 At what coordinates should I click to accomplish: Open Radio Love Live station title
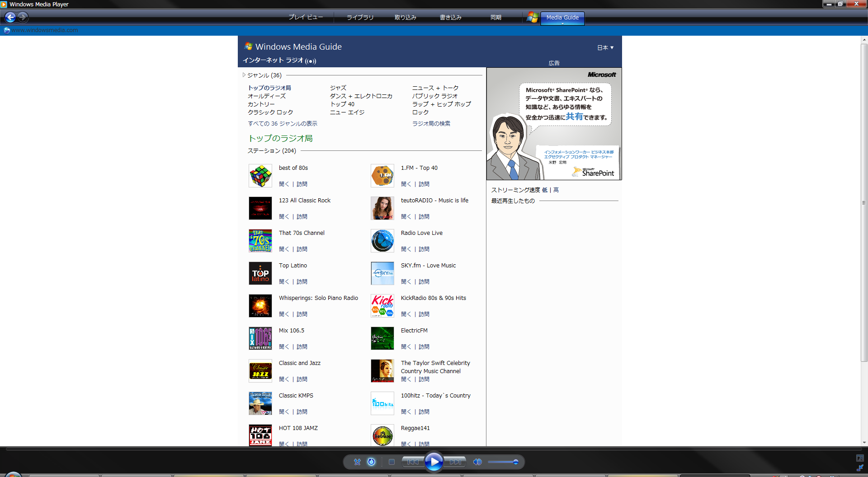422,233
